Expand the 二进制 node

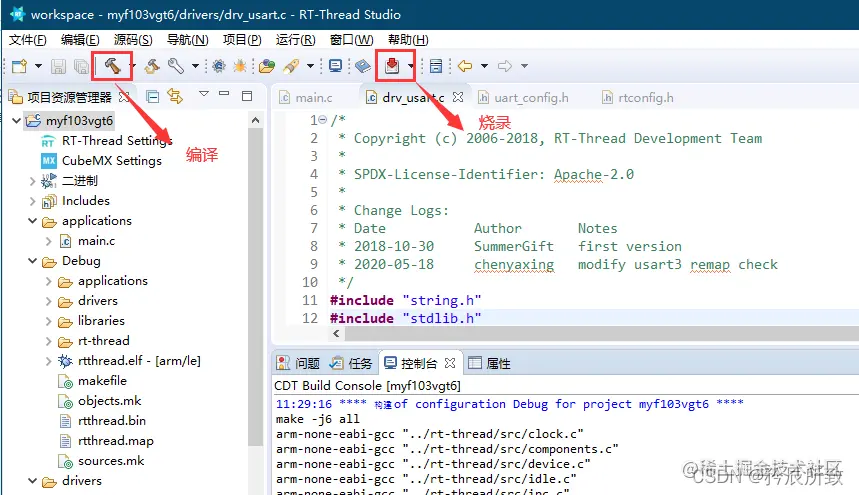tap(32, 181)
